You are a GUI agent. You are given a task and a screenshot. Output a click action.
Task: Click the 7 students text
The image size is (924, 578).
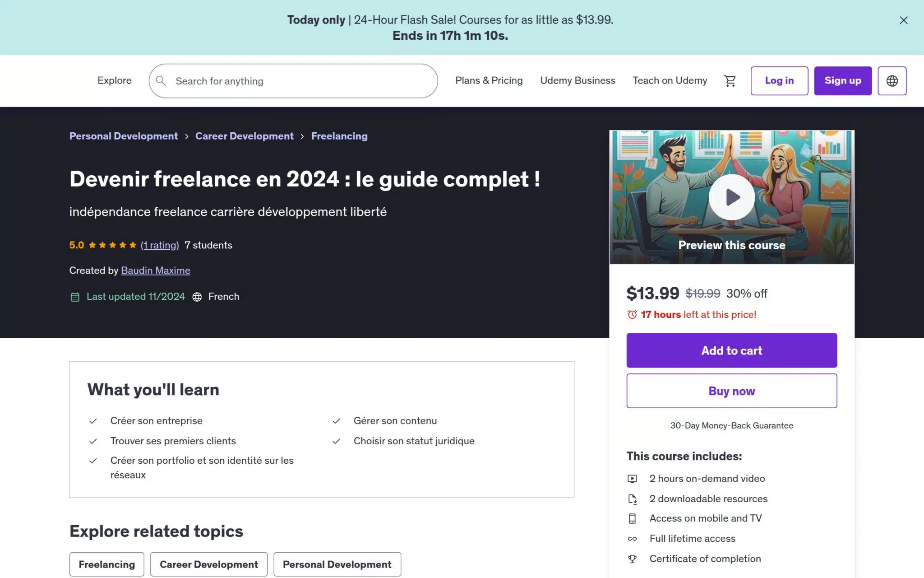208,245
